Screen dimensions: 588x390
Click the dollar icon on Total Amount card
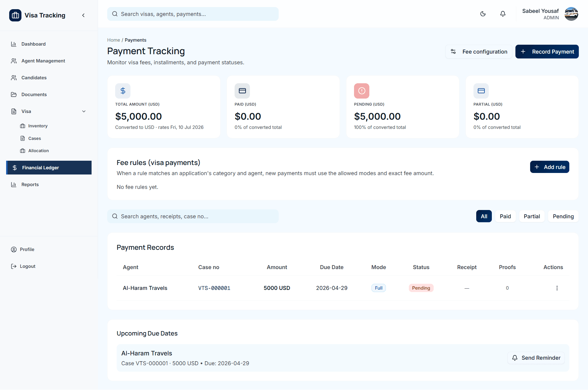123,91
